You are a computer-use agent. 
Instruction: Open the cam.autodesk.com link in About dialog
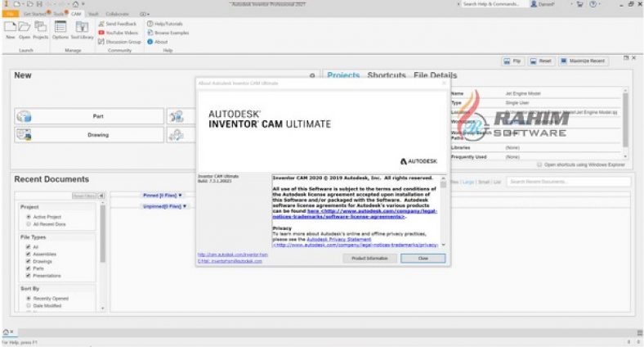pos(233,255)
